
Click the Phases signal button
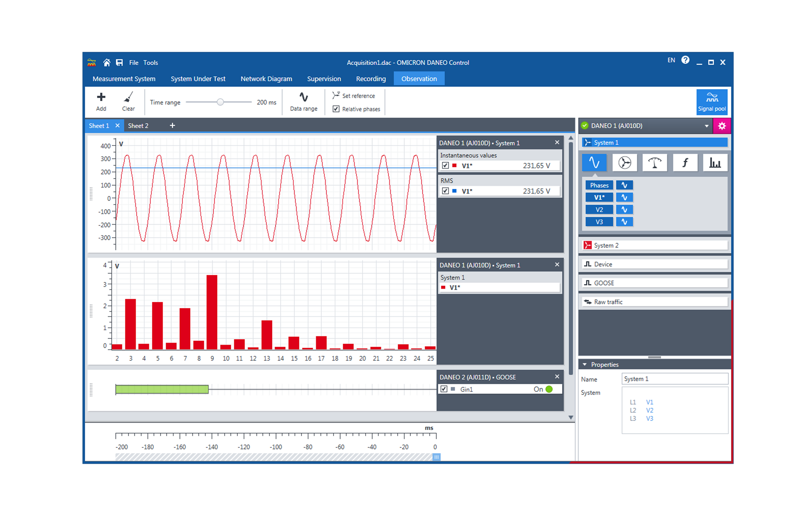pyautogui.click(x=599, y=185)
